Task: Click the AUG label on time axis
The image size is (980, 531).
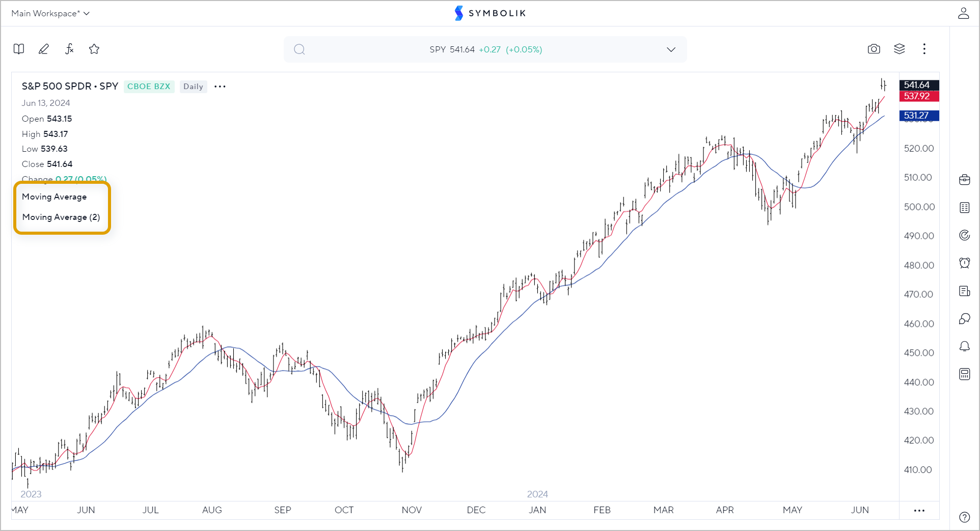Action: click(x=212, y=510)
